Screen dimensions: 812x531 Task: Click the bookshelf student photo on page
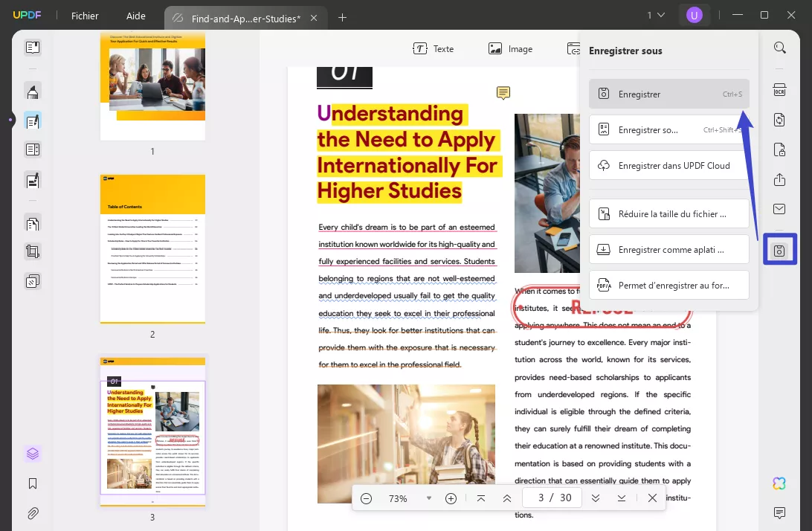click(407, 443)
